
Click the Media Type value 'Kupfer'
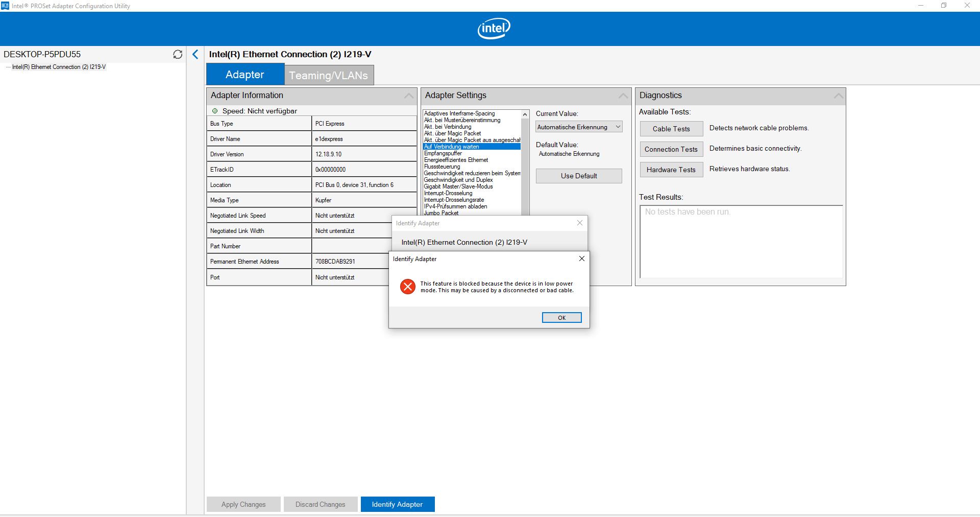[x=323, y=200]
